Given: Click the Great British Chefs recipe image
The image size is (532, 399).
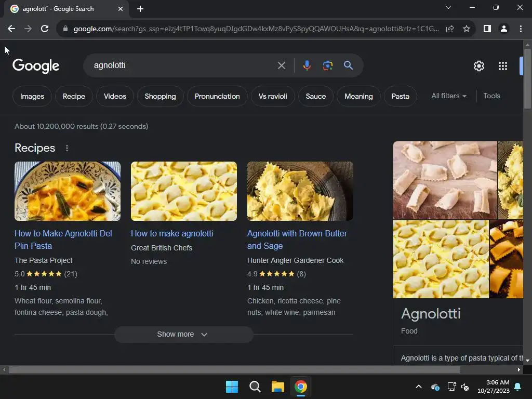Looking at the screenshot, I should click(184, 191).
